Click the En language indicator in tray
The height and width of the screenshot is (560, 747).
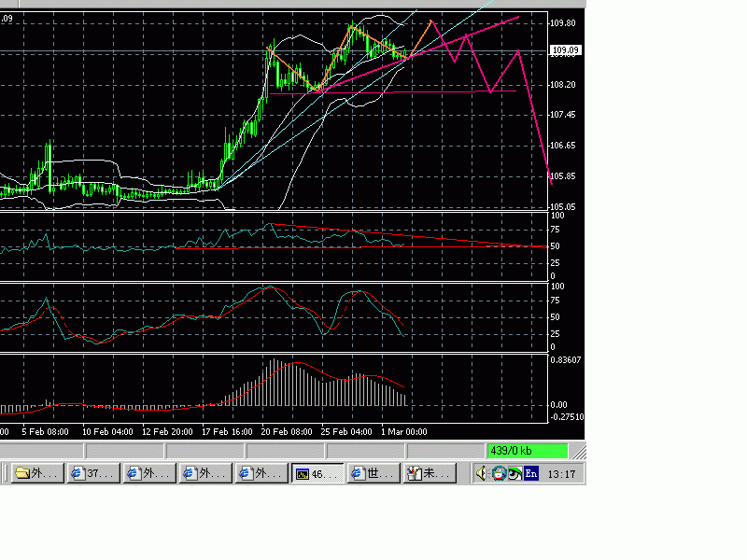tap(530, 473)
